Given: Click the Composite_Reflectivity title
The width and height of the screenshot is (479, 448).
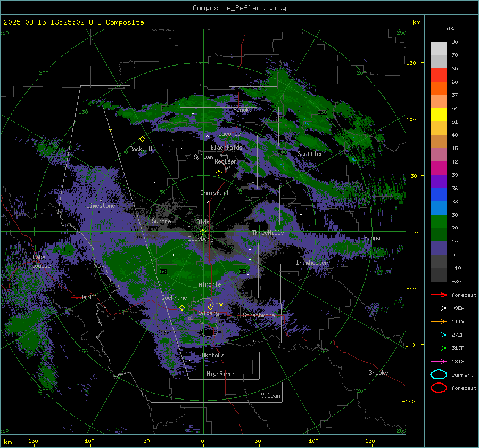Looking at the screenshot, I should [x=240, y=8].
